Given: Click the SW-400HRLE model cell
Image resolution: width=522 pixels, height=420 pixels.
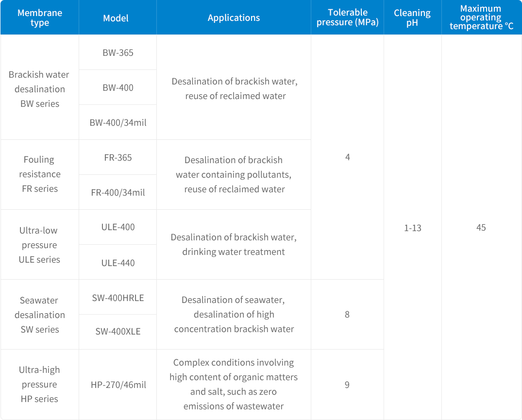Looking at the screenshot, I should [x=118, y=298].
